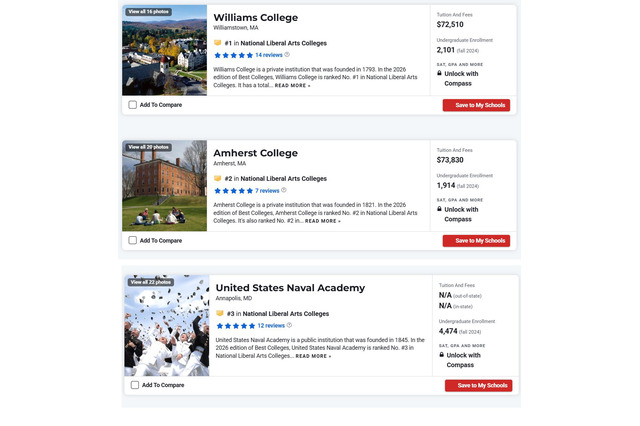Click the info icon beside Williams 14 reviews

click(288, 55)
